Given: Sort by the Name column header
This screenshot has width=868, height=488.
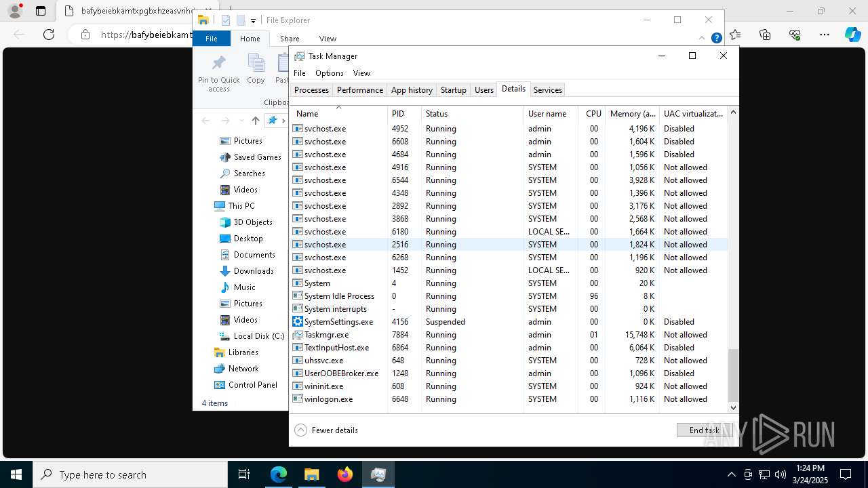Looking at the screenshot, I should click(x=339, y=113).
